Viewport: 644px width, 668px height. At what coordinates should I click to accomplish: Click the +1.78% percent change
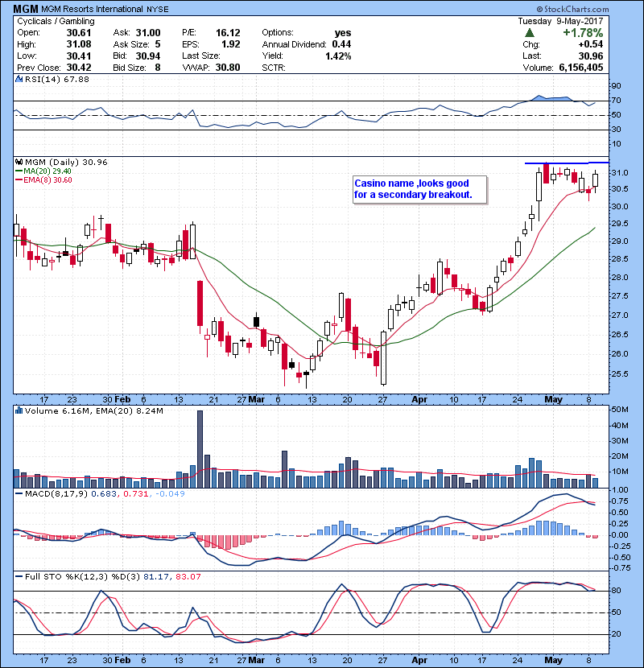583,33
